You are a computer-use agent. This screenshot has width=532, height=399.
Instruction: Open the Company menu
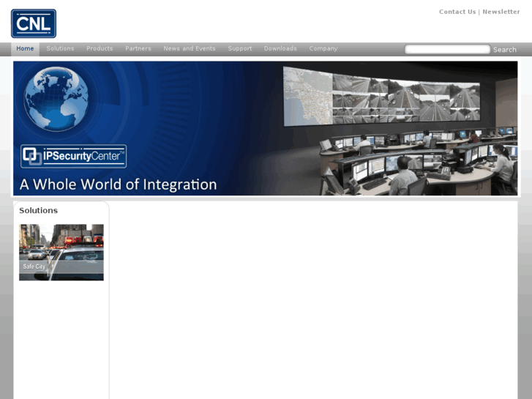tap(323, 49)
